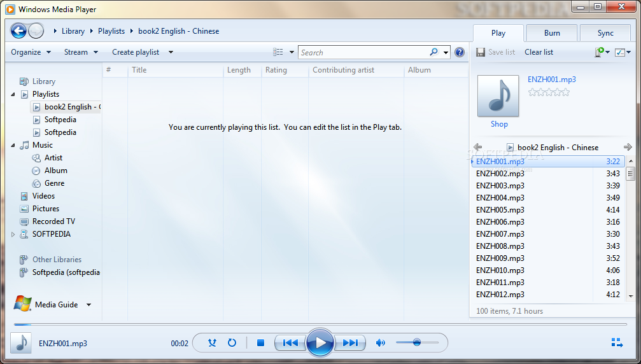Click the ENZH001.mp3 title link in the Play pane
This screenshot has height=364, width=641.
pyautogui.click(x=551, y=80)
